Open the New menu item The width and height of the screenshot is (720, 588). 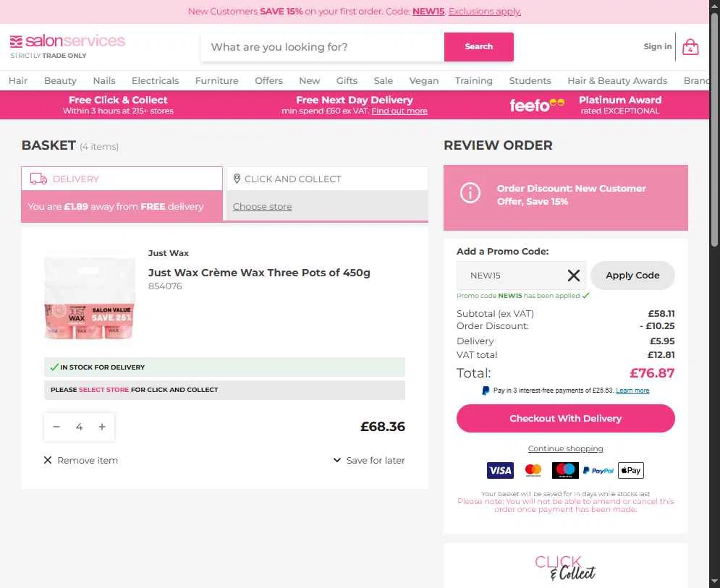click(x=310, y=81)
